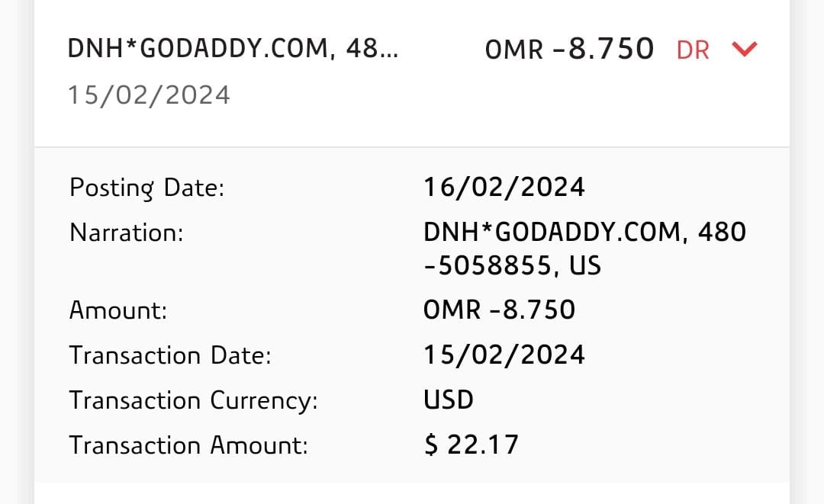The image size is (824, 504).
Task: Tap the 15/02/2024 date under transaction title
Action: pyautogui.click(x=149, y=96)
